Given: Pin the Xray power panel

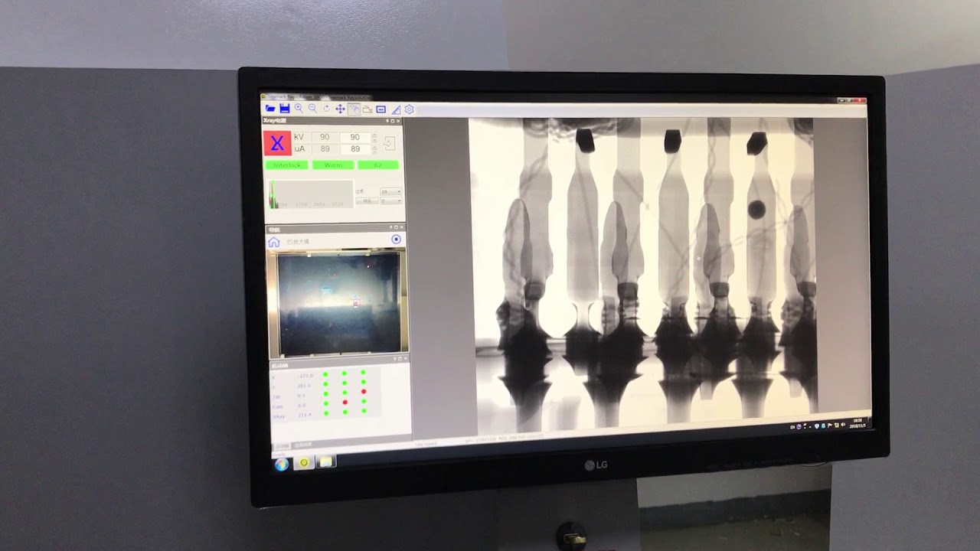Looking at the screenshot, I should pyautogui.click(x=387, y=121).
